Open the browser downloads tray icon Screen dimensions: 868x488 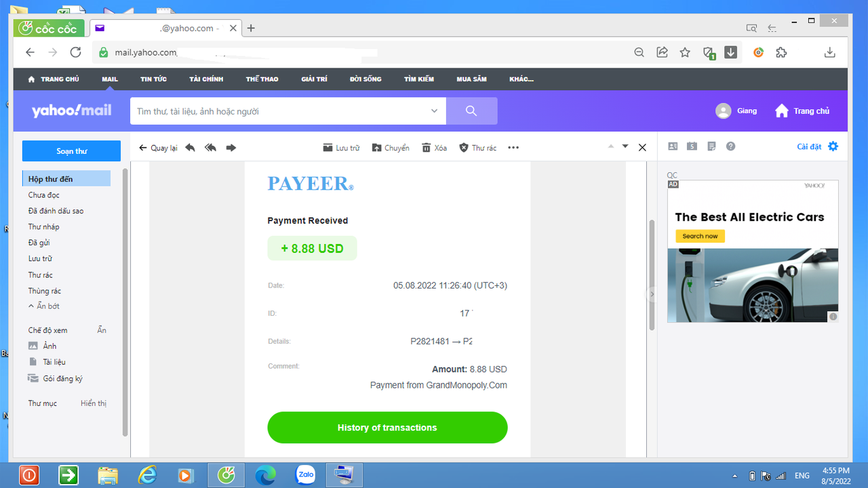click(x=829, y=52)
